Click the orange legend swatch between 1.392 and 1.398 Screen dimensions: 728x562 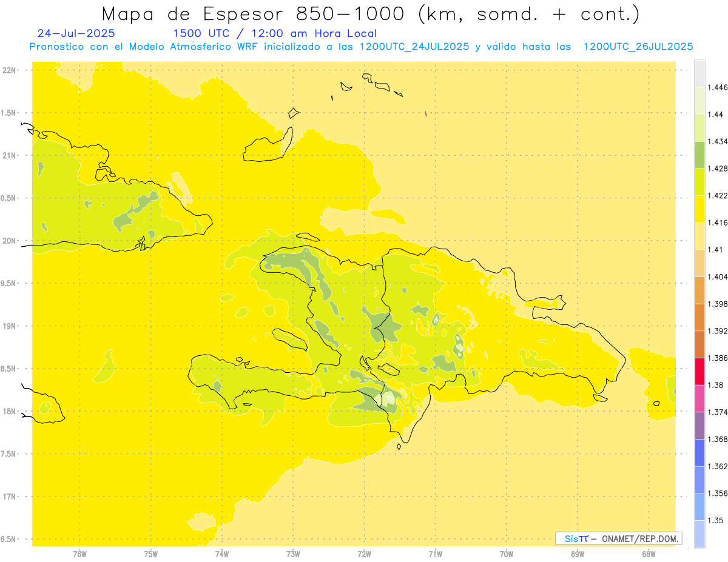pos(700,317)
